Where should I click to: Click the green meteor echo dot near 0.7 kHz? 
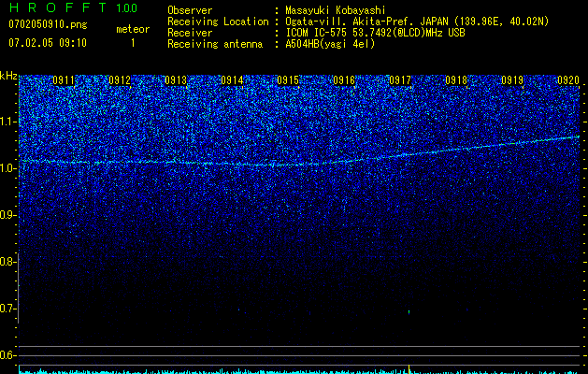[x=409, y=311]
